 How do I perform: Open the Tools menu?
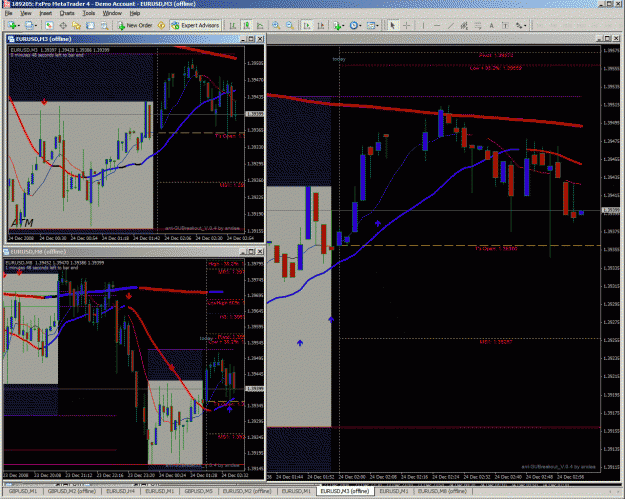tap(88, 13)
